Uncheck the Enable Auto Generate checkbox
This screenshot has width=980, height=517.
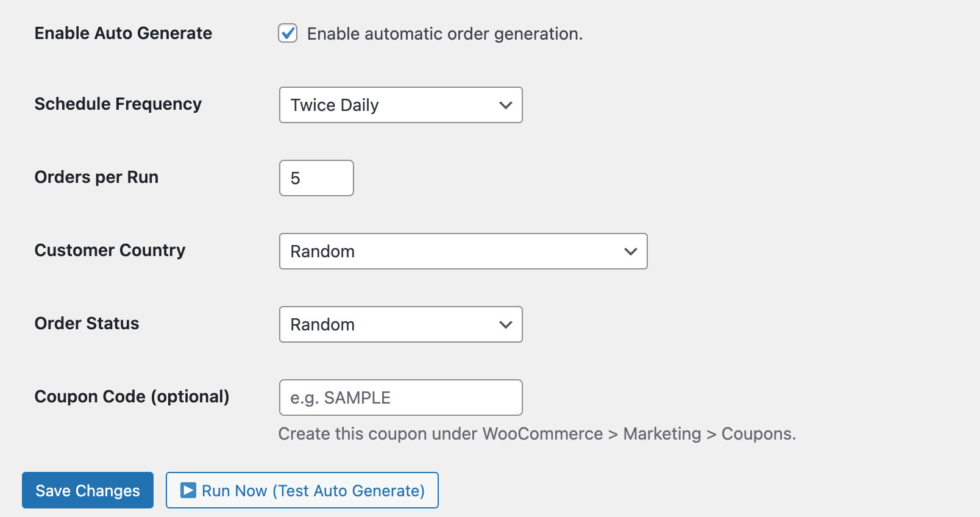[288, 34]
